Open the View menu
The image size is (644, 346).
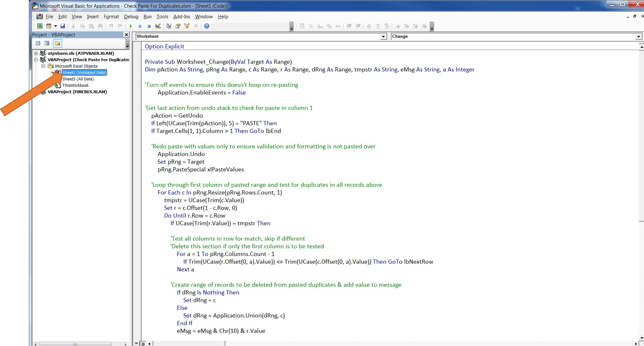click(x=77, y=17)
